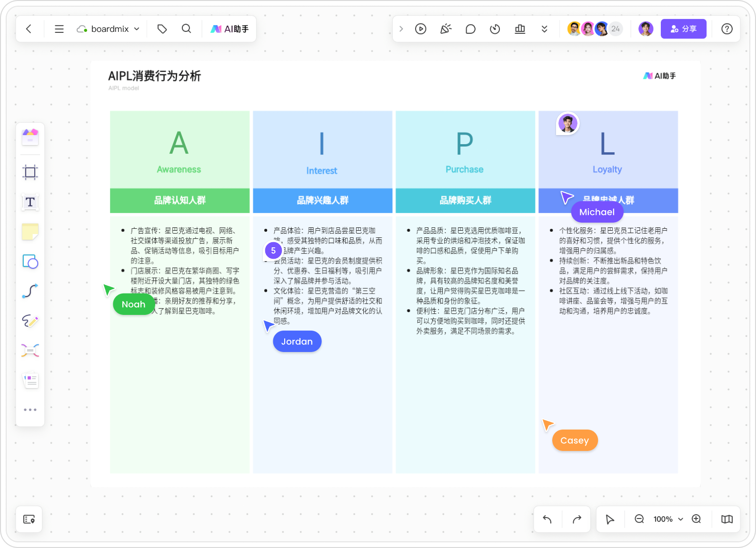The width and height of the screenshot is (756, 548).
Task: Open the voting chart icon
Action: pyautogui.click(x=520, y=29)
